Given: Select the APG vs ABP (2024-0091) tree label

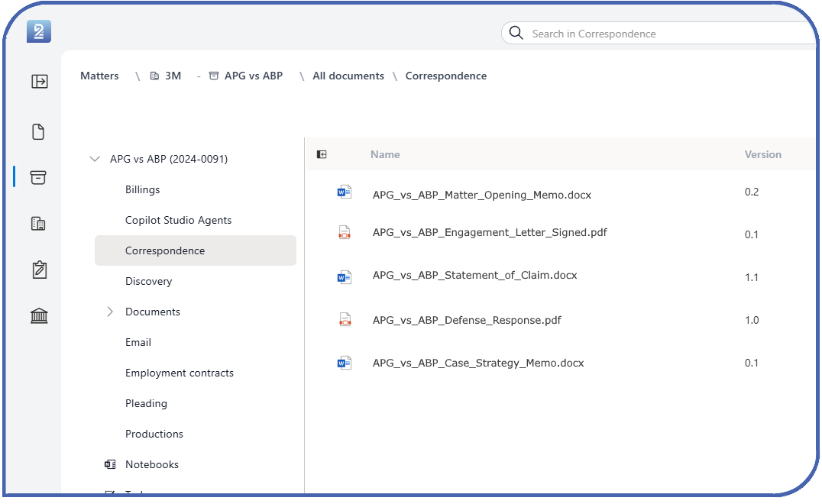Looking at the screenshot, I should [169, 159].
